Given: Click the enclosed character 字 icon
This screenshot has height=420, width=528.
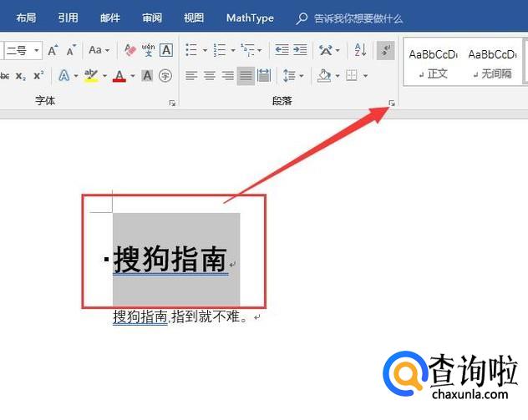Looking at the screenshot, I should (165, 76).
